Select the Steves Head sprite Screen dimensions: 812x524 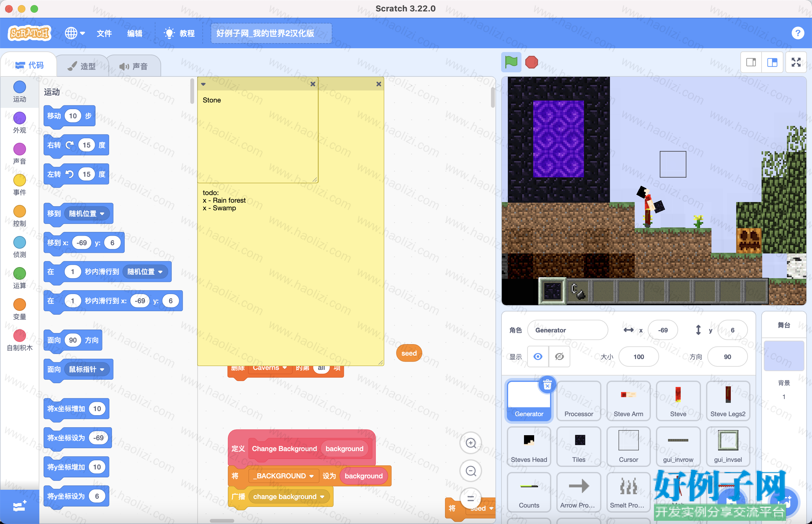pyautogui.click(x=529, y=446)
